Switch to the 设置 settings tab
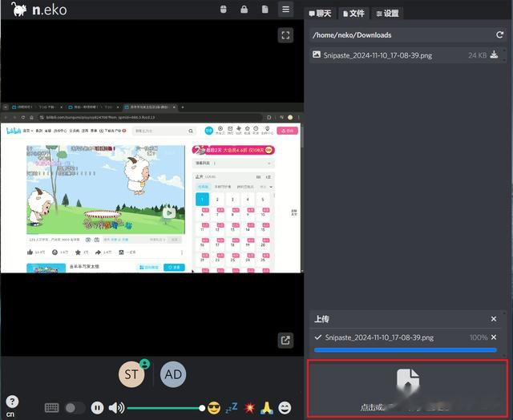The image size is (513, 420). tap(387, 13)
